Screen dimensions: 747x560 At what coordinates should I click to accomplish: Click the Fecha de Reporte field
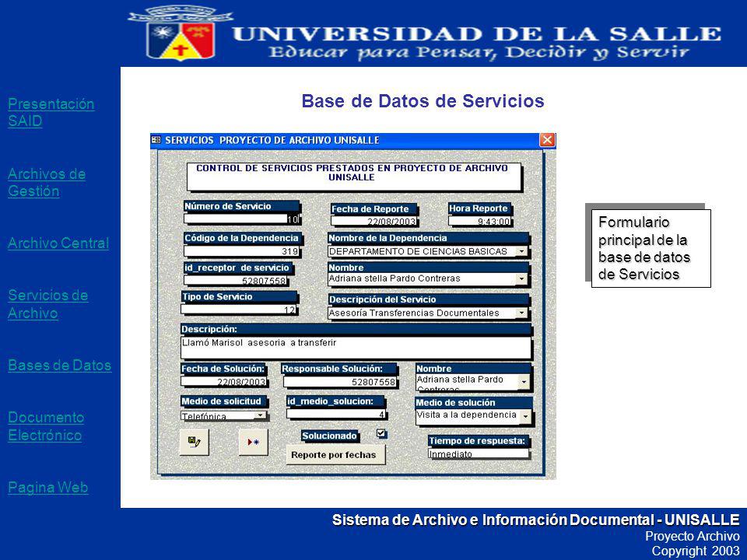pyautogui.click(x=374, y=222)
